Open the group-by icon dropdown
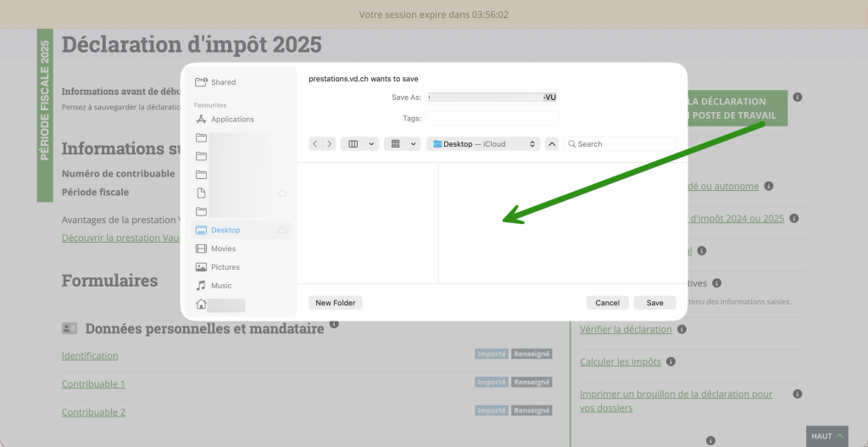868x447 pixels. click(402, 144)
